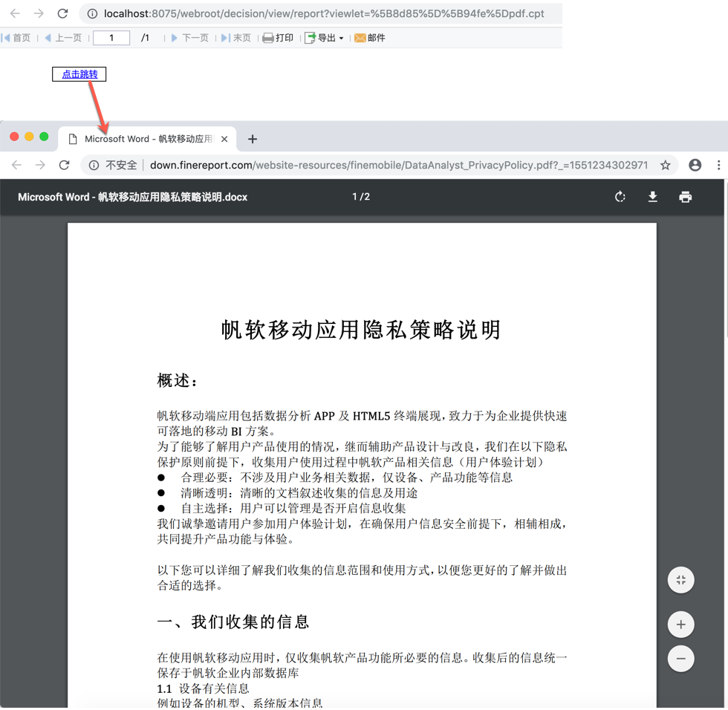This screenshot has height=710, width=728.
Task: Reload the PDF page
Action: pos(65,165)
